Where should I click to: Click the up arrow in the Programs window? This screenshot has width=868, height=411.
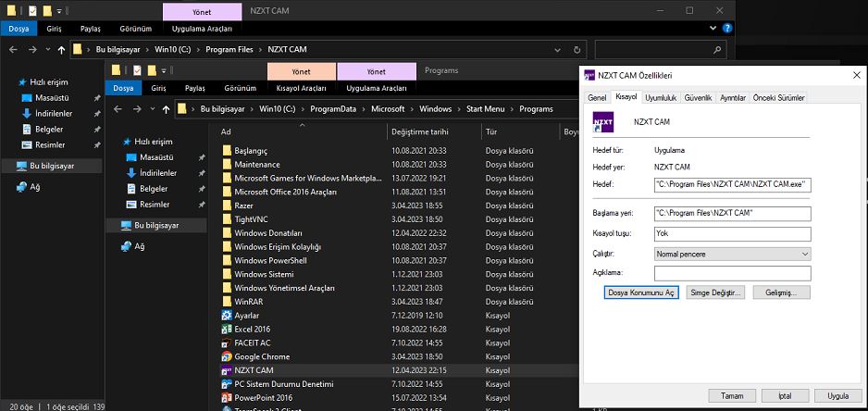pyautogui.click(x=166, y=109)
